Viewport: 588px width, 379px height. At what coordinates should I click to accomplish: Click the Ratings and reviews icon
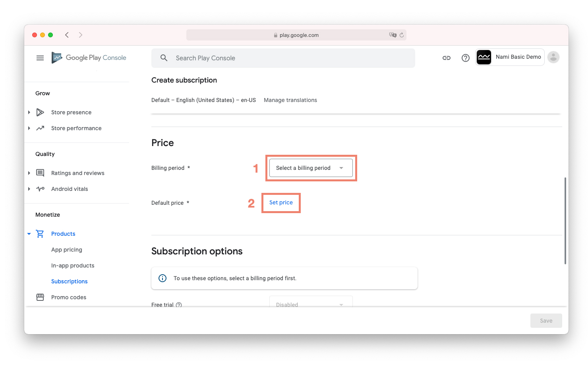click(x=40, y=173)
